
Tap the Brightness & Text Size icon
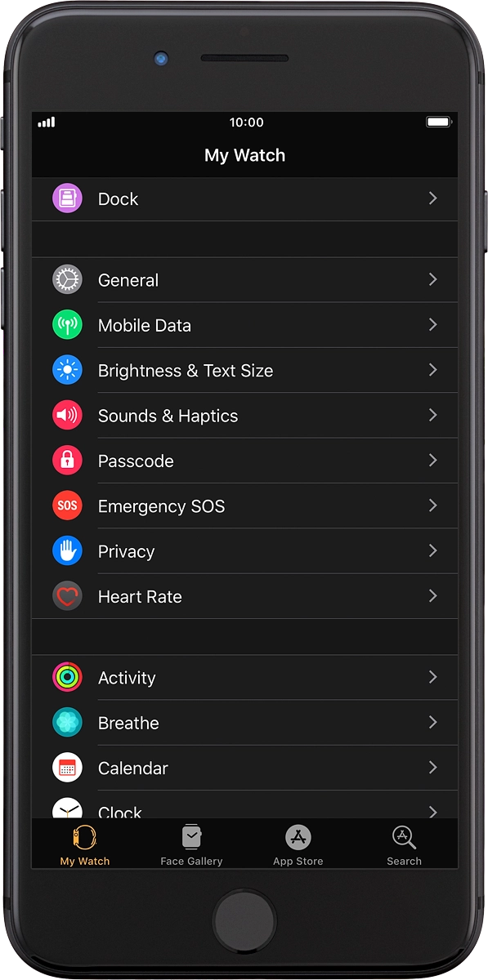click(67, 369)
